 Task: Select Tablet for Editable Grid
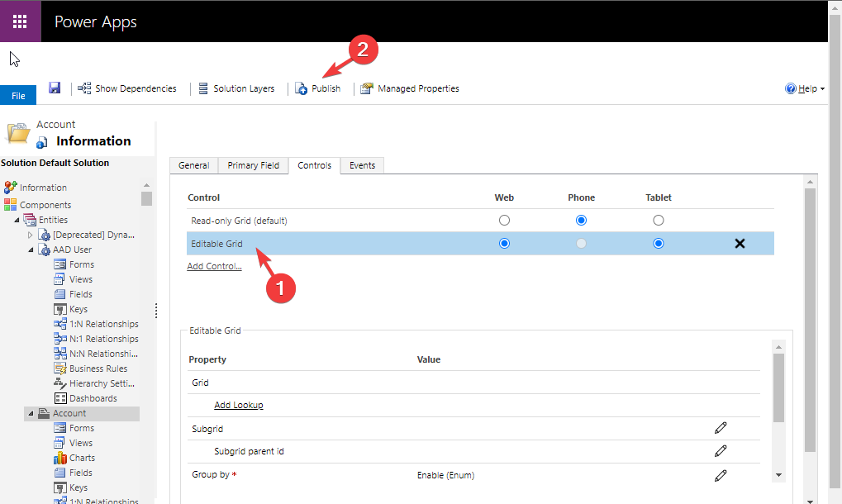tap(659, 243)
